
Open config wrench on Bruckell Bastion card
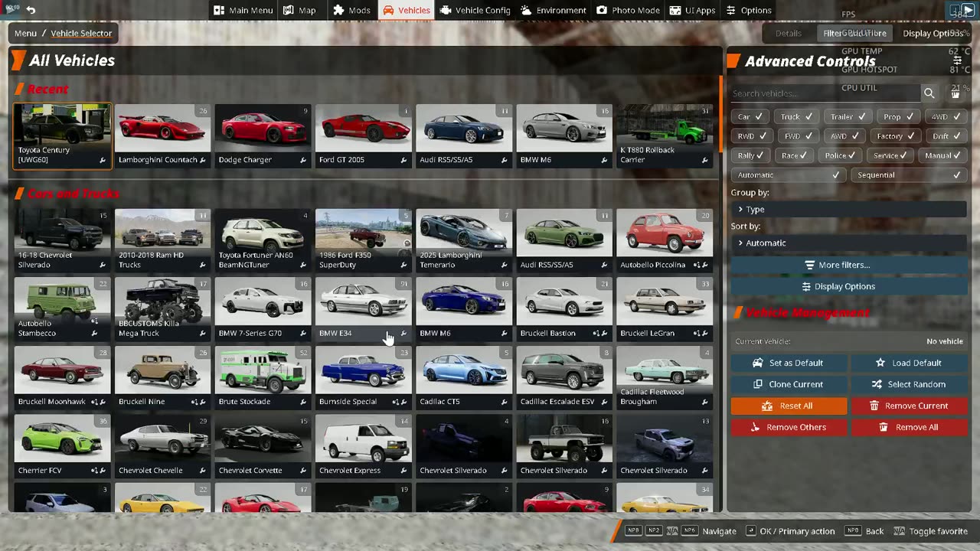pyautogui.click(x=603, y=333)
